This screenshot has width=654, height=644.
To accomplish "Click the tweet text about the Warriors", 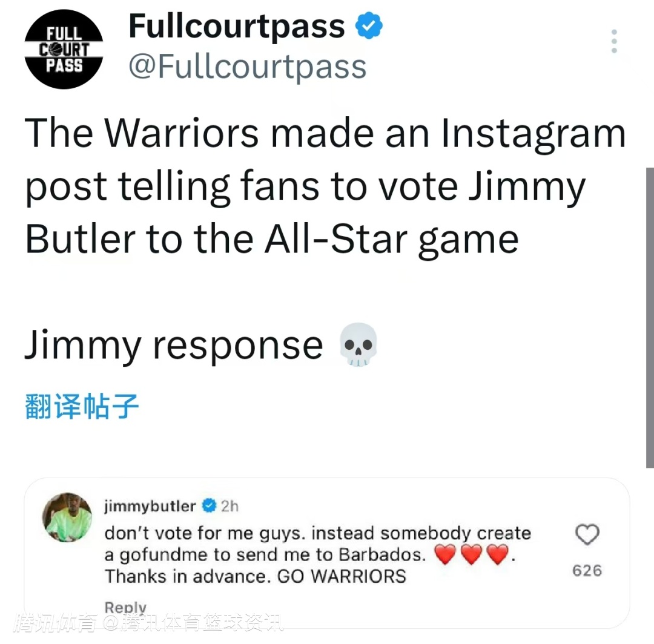I will point(325,186).
